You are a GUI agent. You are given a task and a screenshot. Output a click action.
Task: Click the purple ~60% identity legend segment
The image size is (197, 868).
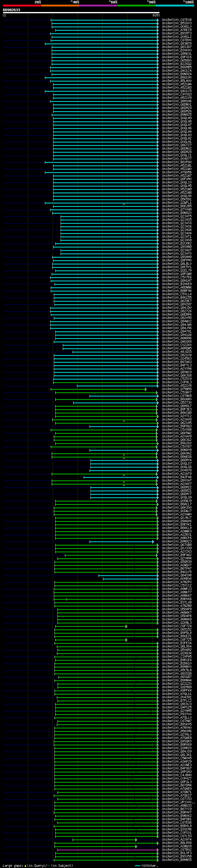tap(99, 6)
